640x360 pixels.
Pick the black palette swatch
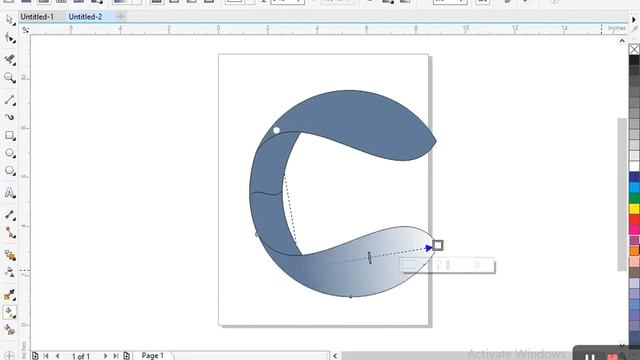(634, 60)
